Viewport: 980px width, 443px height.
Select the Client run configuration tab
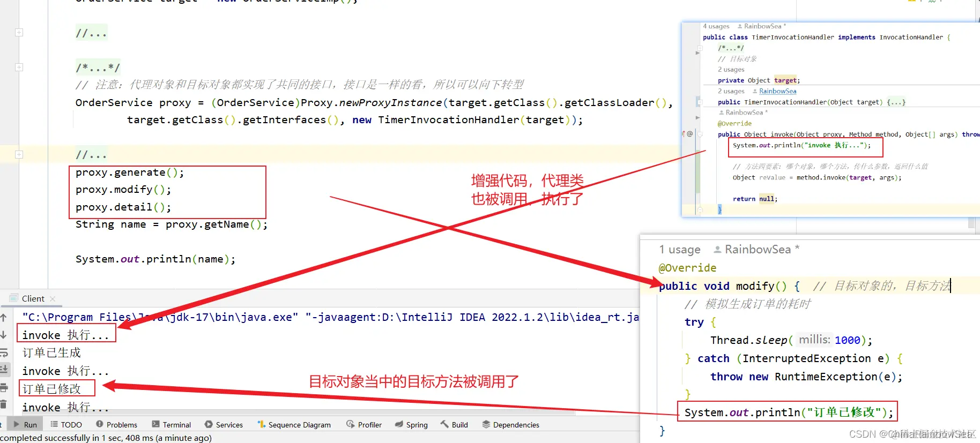(x=33, y=298)
